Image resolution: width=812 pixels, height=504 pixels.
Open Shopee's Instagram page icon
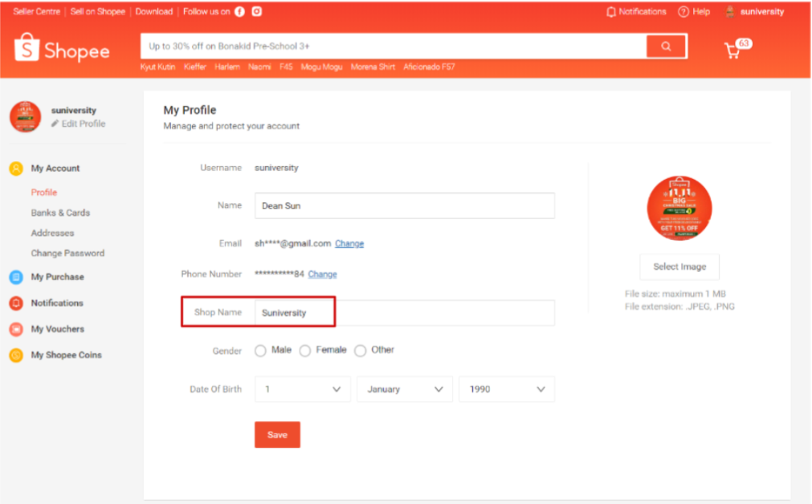click(x=257, y=12)
